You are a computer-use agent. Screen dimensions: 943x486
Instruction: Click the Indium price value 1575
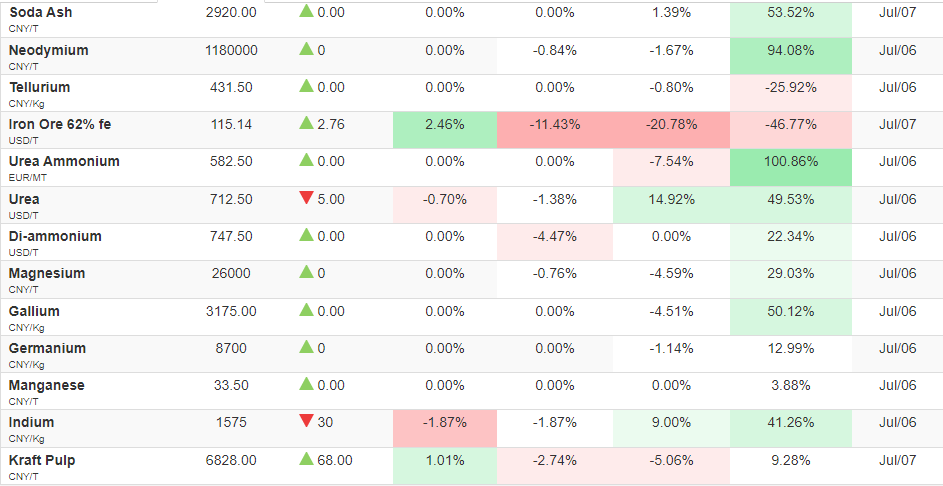coord(231,423)
